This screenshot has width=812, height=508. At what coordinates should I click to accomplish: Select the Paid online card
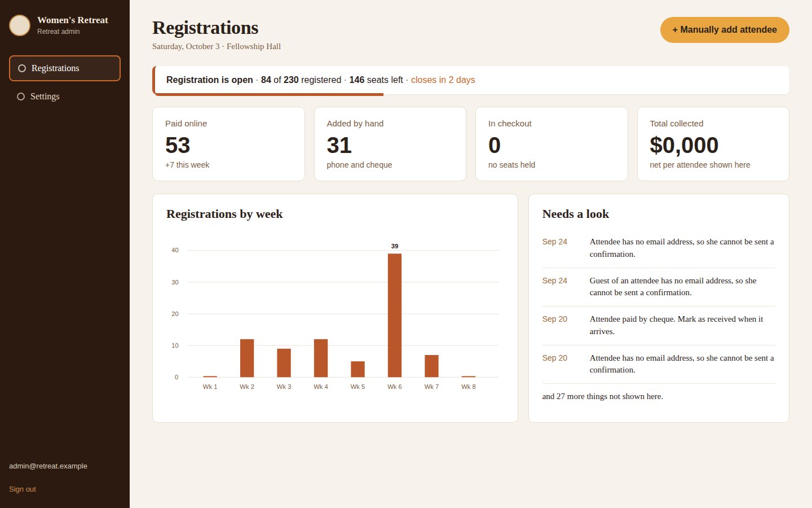click(228, 144)
